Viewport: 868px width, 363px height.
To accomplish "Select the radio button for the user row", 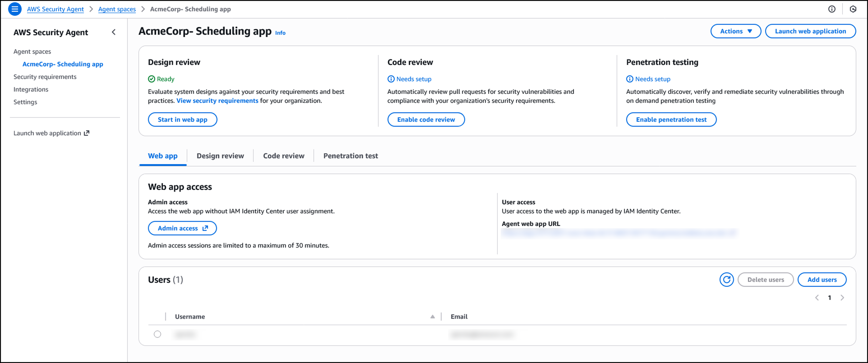I will click(157, 334).
